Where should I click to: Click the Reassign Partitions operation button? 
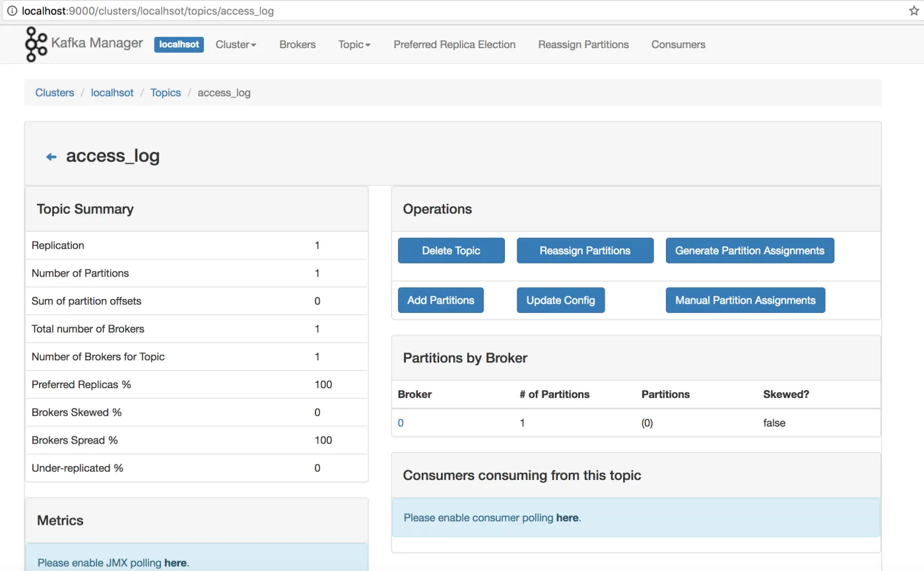click(x=585, y=251)
